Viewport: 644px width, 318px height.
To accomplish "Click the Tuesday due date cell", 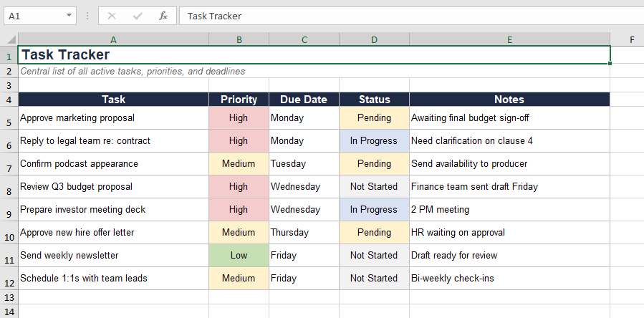I will (304, 163).
